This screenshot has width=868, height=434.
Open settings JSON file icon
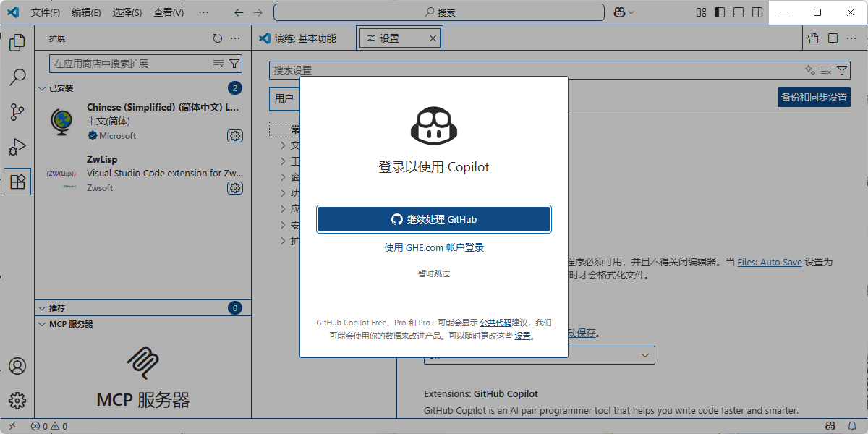click(x=814, y=38)
